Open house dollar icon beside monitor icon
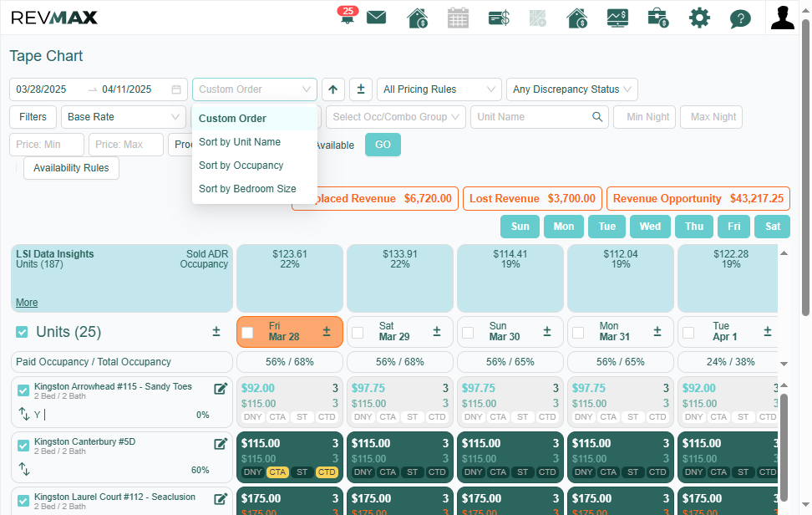This screenshot has height=515, width=812. click(x=577, y=18)
